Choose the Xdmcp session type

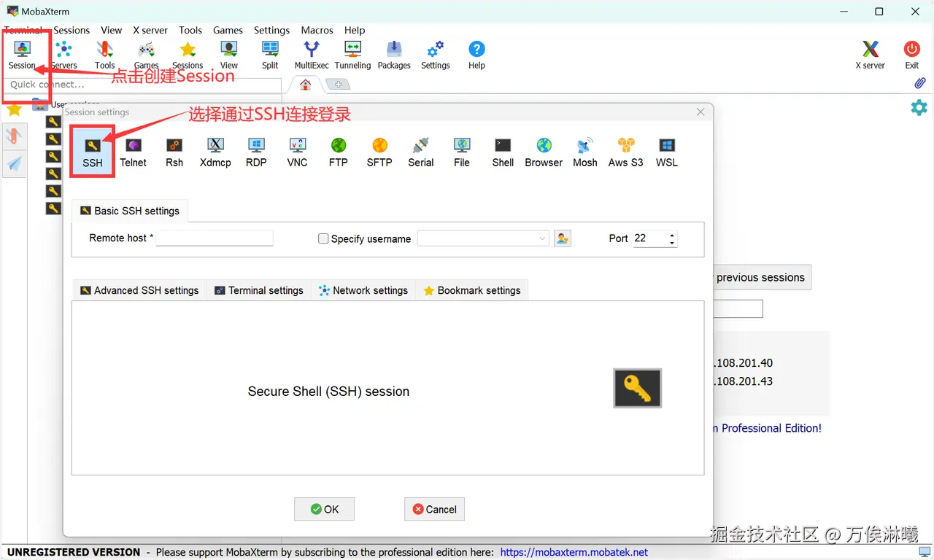point(215,152)
